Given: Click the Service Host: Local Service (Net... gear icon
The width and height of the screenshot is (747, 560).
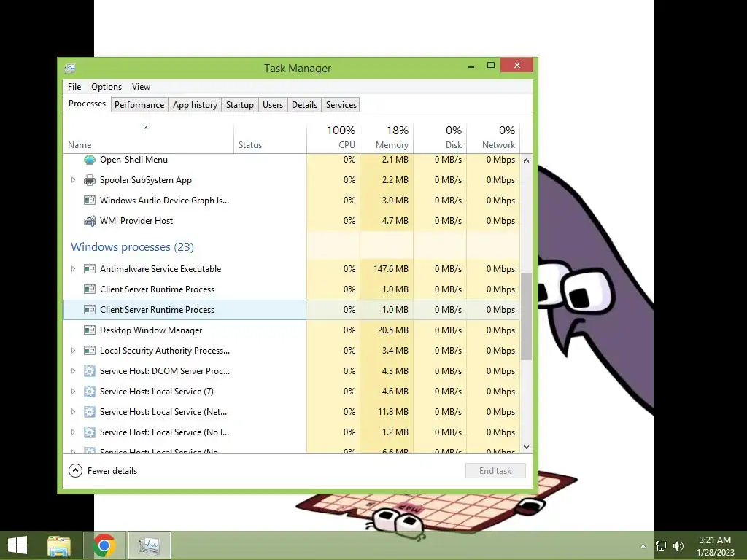Looking at the screenshot, I should [90, 412].
